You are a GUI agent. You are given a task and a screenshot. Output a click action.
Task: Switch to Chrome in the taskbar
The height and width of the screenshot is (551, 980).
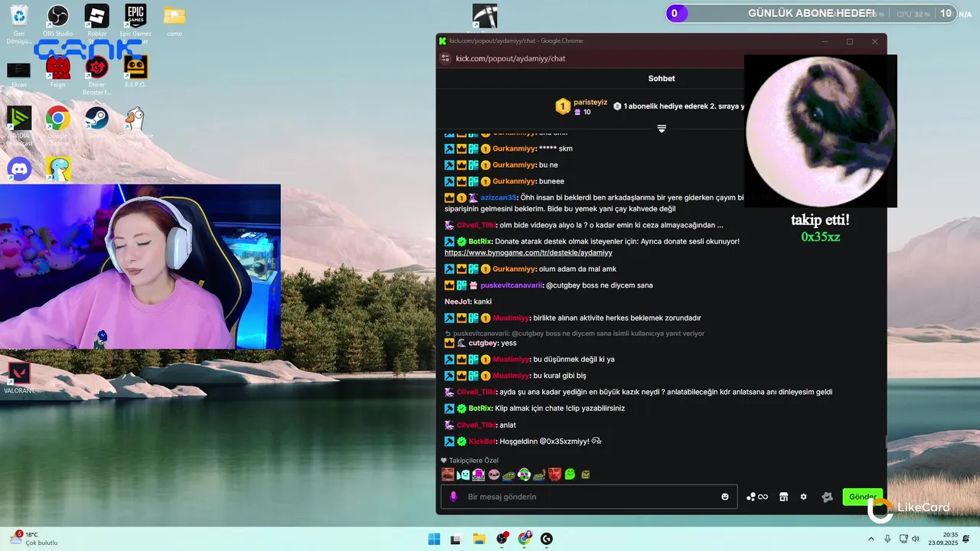524,539
